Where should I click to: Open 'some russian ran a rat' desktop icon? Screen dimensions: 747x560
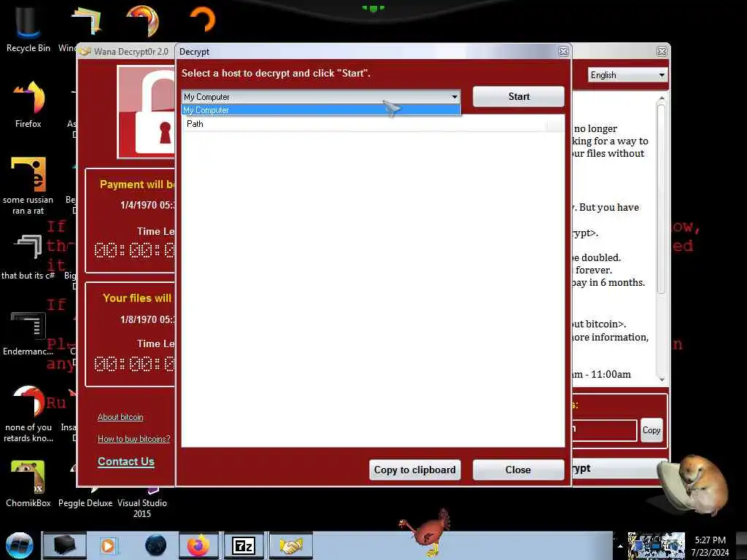28,186
